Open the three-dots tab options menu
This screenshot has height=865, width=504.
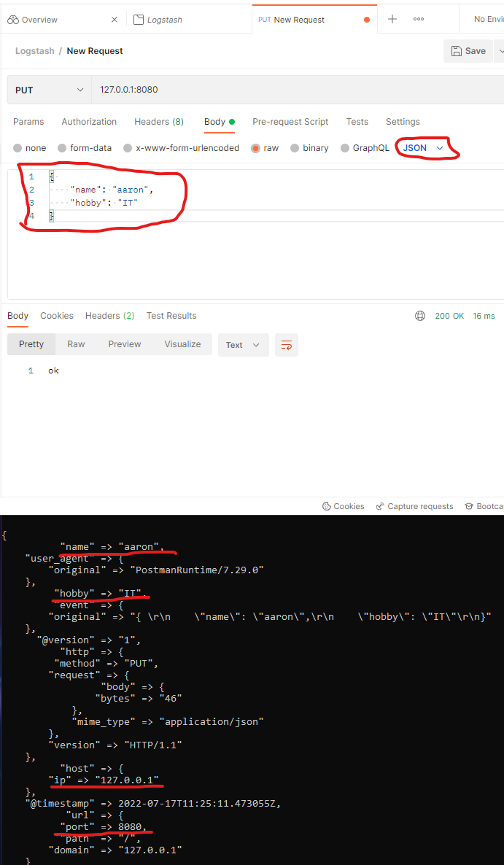[419, 19]
